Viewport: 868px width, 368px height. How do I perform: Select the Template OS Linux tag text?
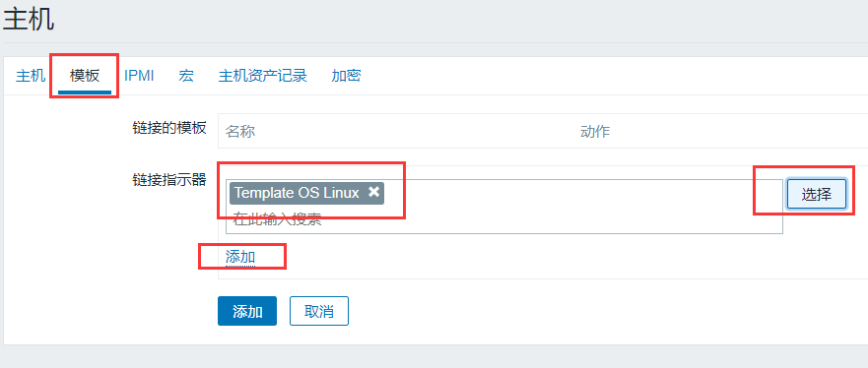click(x=297, y=193)
